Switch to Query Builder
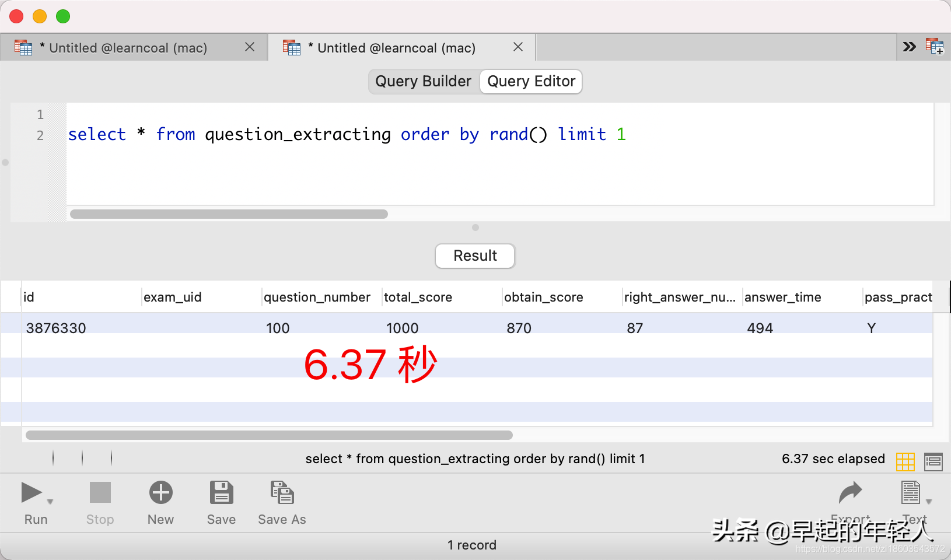The width and height of the screenshot is (951, 560). pos(424,81)
